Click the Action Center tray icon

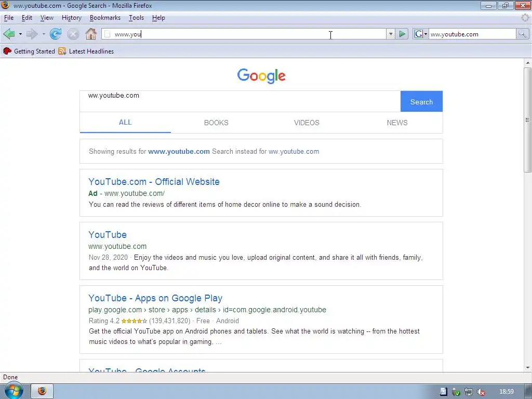(444, 392)
